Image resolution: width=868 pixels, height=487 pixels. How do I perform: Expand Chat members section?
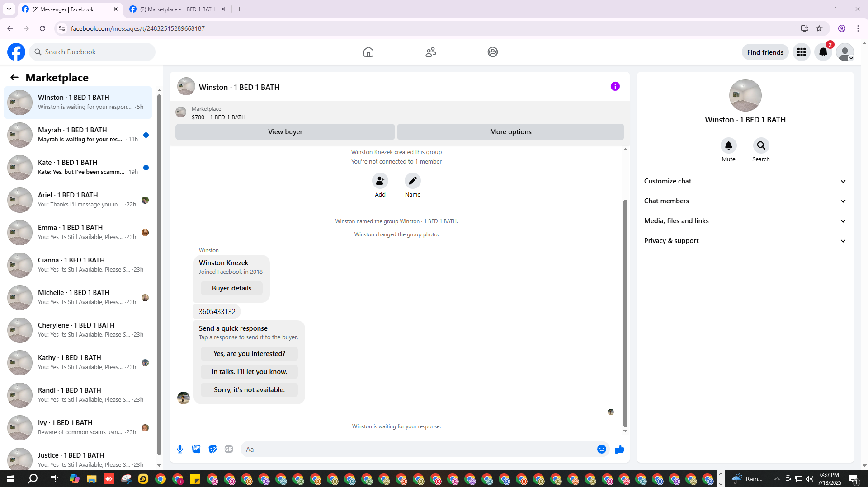[x=745, y=201]
